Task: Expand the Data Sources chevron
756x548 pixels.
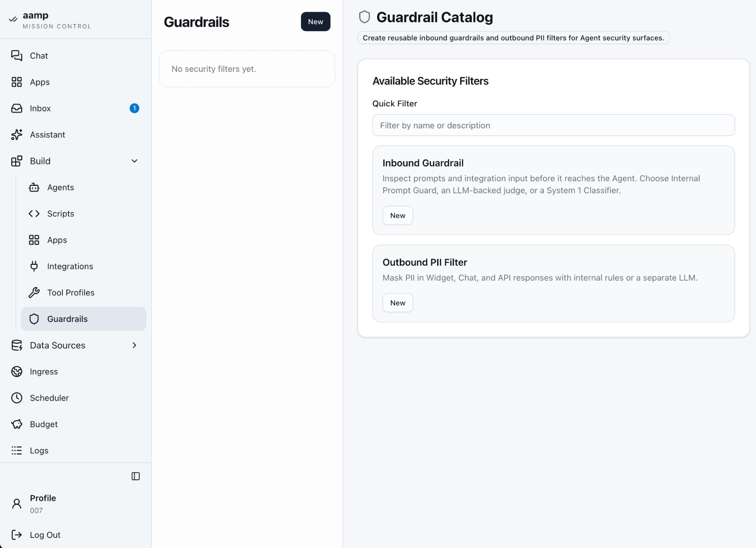Action: [135, 346]
